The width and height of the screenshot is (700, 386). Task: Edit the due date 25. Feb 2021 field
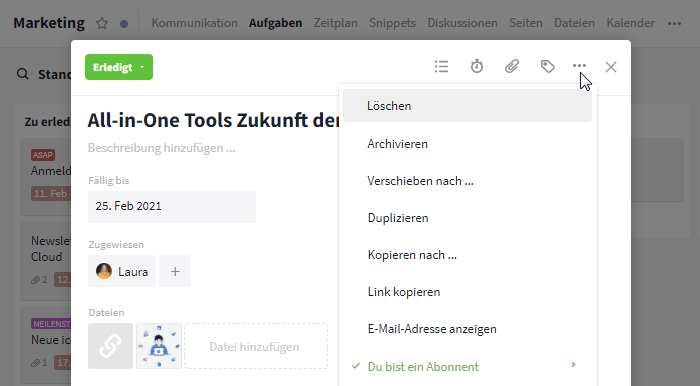pos(172,207)
